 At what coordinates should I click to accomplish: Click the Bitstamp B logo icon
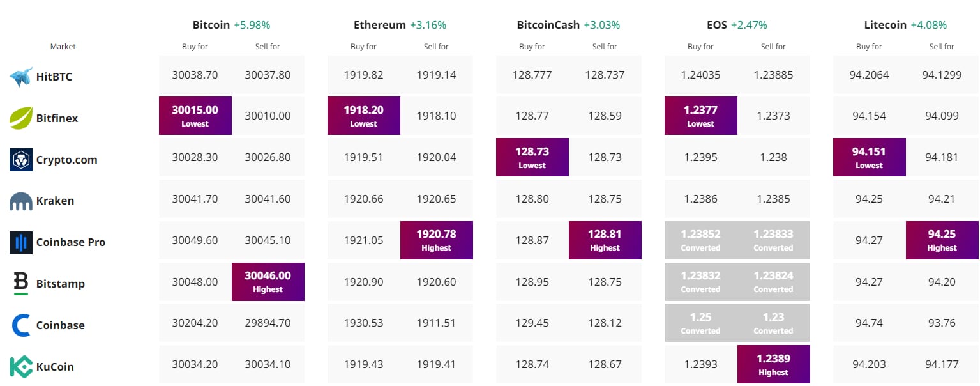click(x=21, y=284)
